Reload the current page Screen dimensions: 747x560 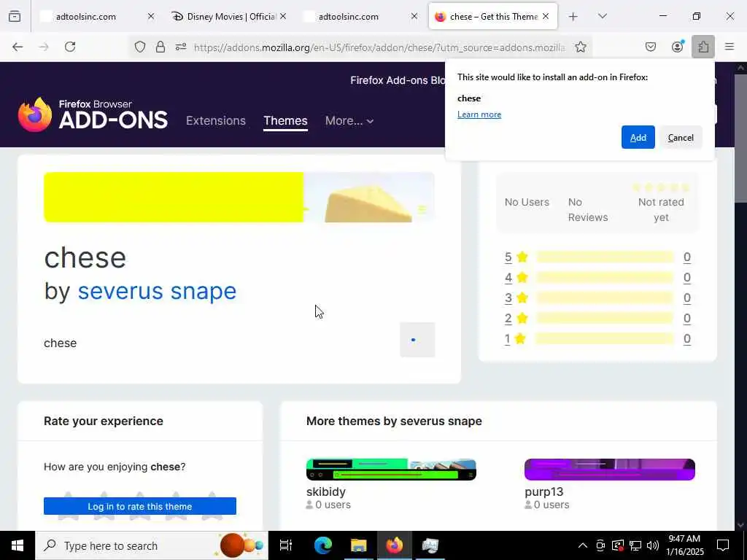click(x=70, y=47)
